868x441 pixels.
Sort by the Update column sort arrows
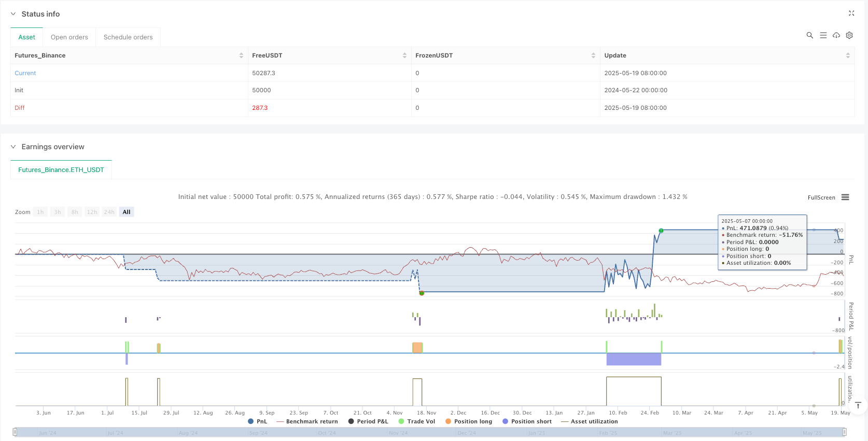point(848,55)
